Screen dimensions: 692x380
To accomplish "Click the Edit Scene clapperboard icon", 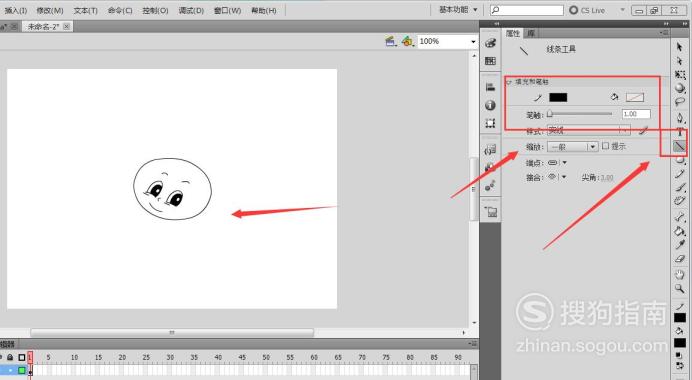I will coord(391,41).
